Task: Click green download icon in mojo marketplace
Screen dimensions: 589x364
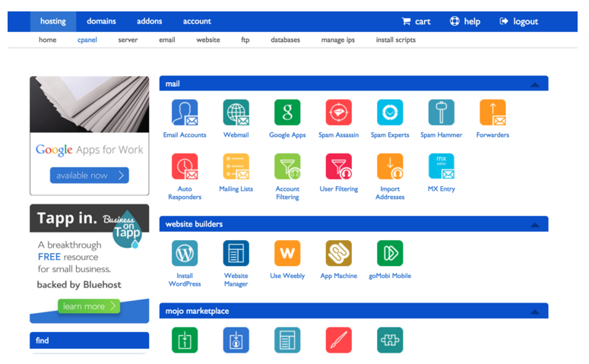Action: [185, 340]
